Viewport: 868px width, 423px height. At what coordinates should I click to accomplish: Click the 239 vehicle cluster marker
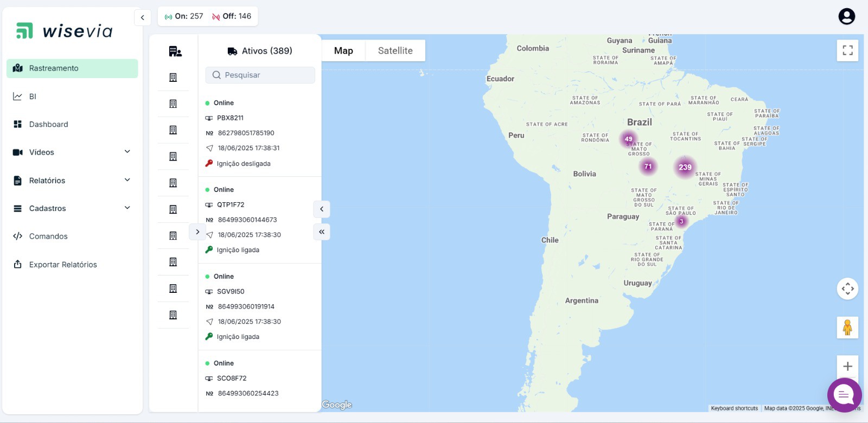685,167
